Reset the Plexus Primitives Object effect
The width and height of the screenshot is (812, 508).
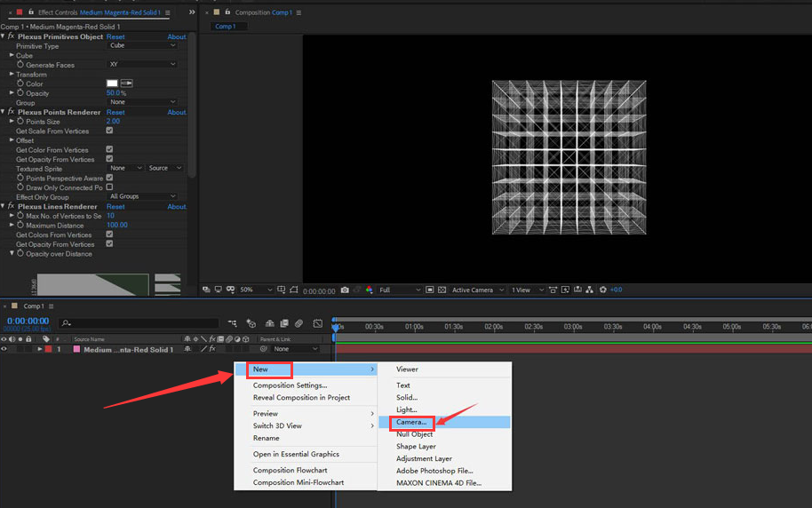point(115,37)
